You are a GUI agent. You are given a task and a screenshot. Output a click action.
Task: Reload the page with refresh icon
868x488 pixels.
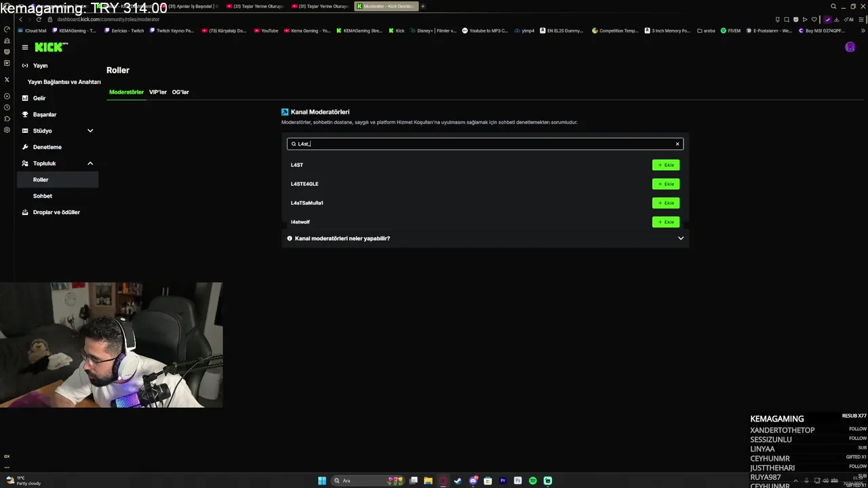[x=39, y=20]
